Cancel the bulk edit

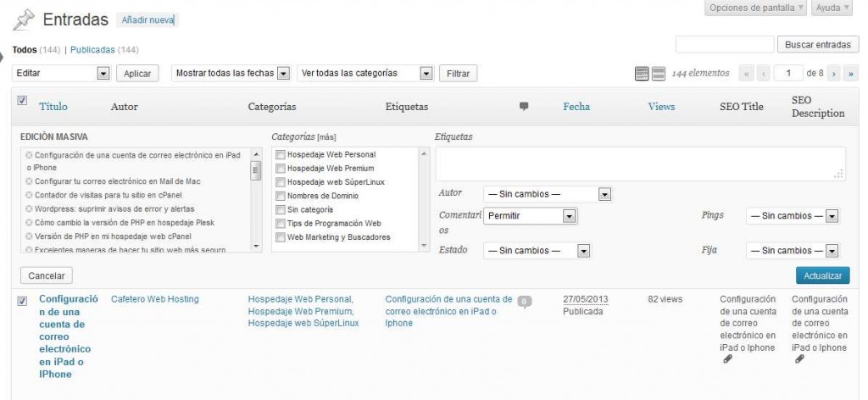pos(47,275)
